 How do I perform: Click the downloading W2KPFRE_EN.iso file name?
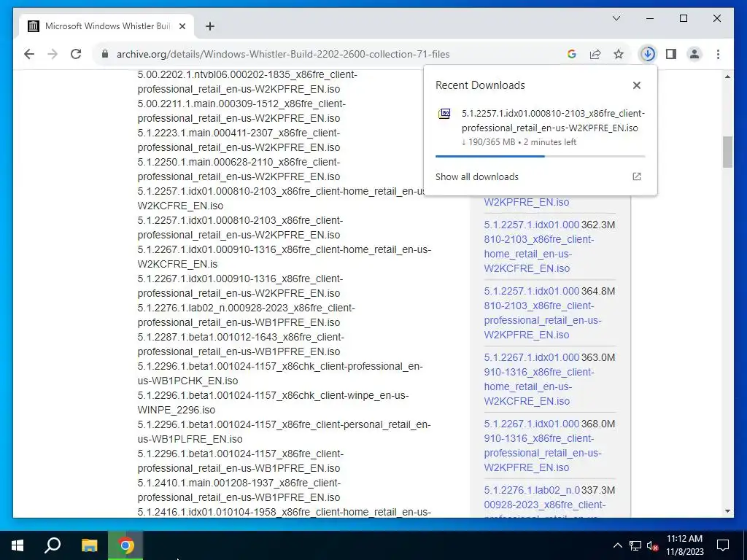(x=553, y=120)
